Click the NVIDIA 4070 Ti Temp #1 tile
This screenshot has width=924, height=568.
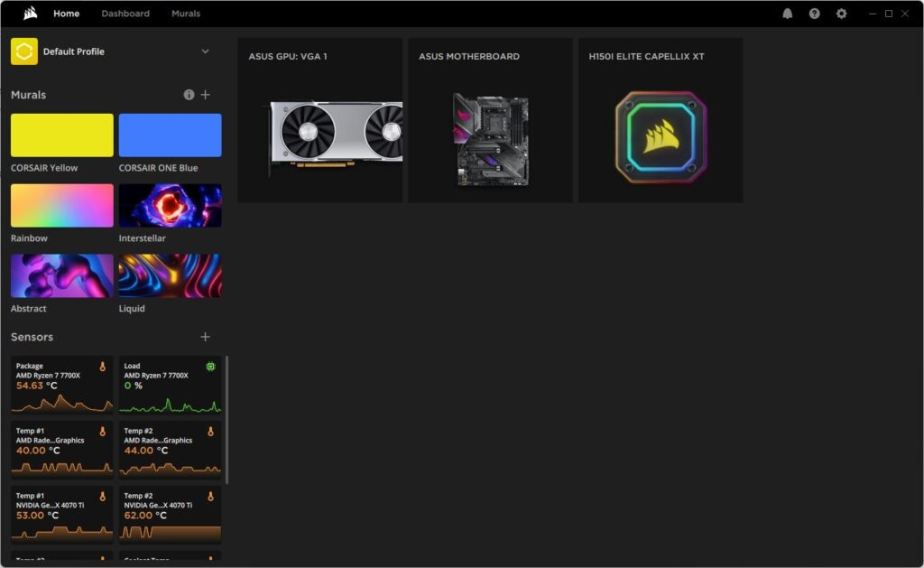tap(62, 515)
